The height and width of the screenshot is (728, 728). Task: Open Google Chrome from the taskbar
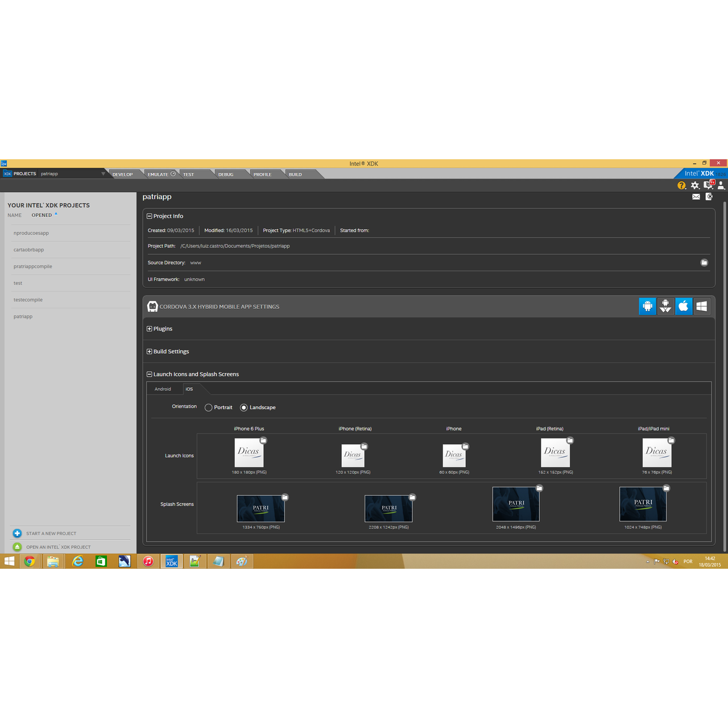coord(30,561)
